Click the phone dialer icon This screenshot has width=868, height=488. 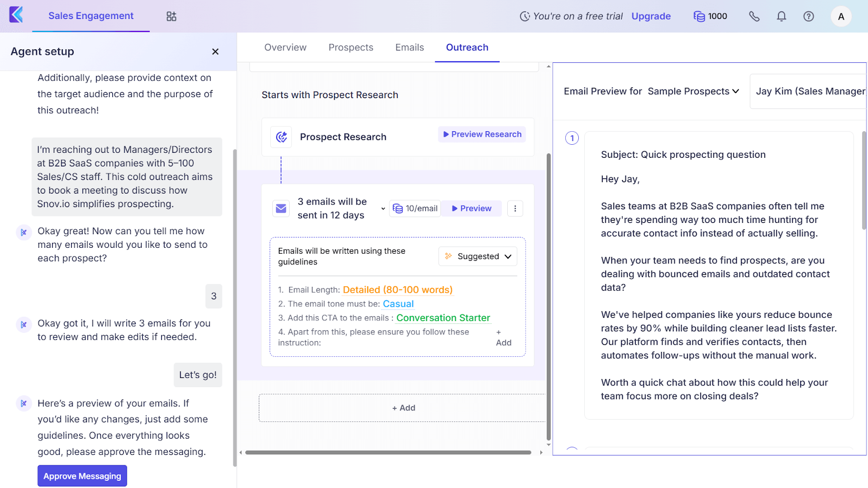[x=754, y=16]
